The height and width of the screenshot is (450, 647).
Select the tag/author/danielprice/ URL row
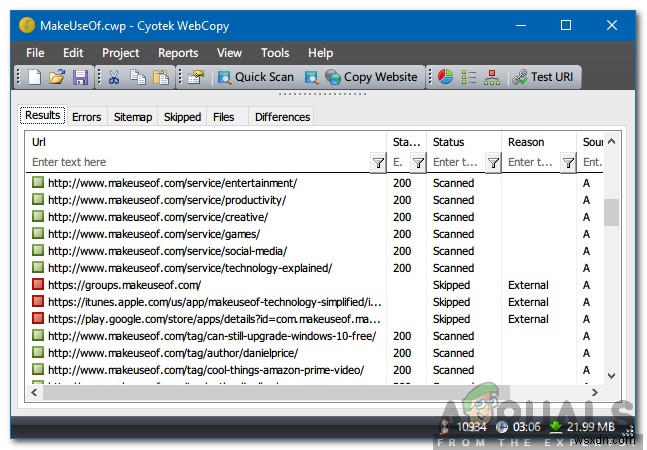pyautogui.click(x=314, y=353)
